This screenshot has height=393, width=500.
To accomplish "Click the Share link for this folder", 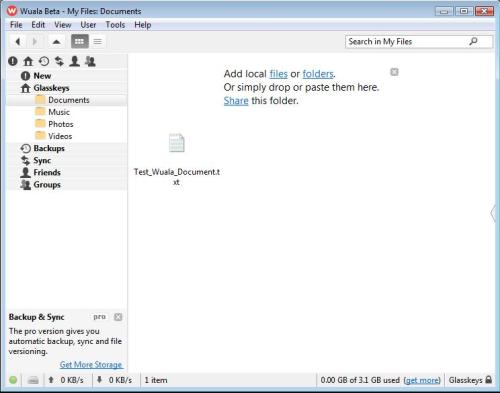I will pos(236,101).
